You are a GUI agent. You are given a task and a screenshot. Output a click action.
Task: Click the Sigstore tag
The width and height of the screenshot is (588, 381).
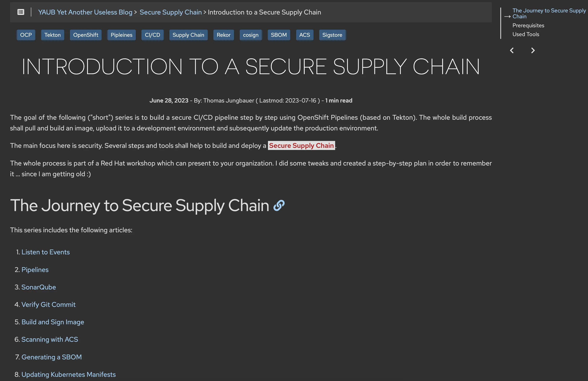click(332, 35)
